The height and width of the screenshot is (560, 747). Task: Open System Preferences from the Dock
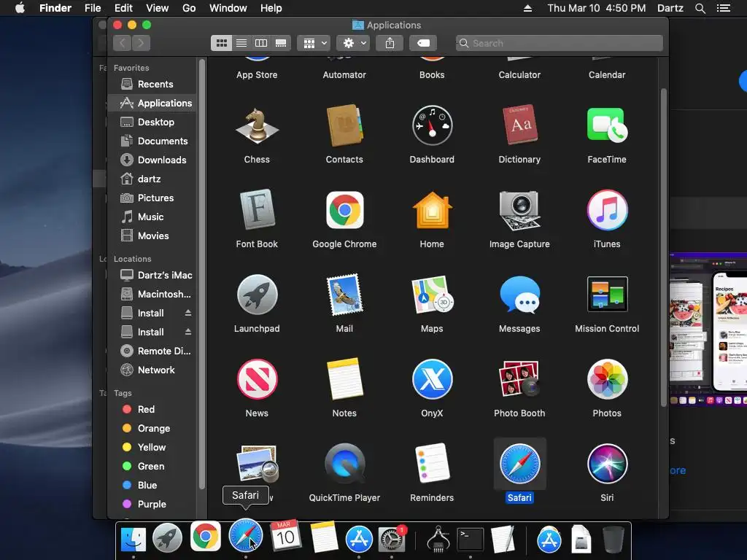coord(392,539)
